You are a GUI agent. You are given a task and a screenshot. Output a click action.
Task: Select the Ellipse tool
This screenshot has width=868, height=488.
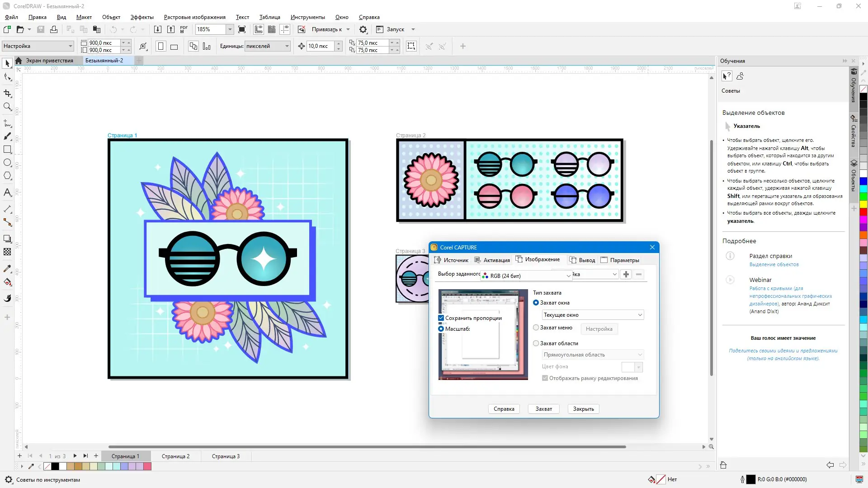(x=7, y=163)
